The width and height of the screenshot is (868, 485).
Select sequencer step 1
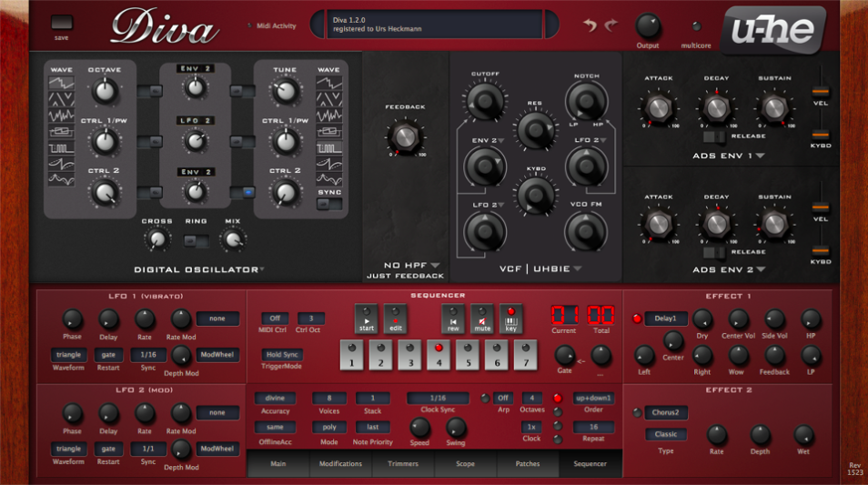pyautogui.click(x=351, y=355)
